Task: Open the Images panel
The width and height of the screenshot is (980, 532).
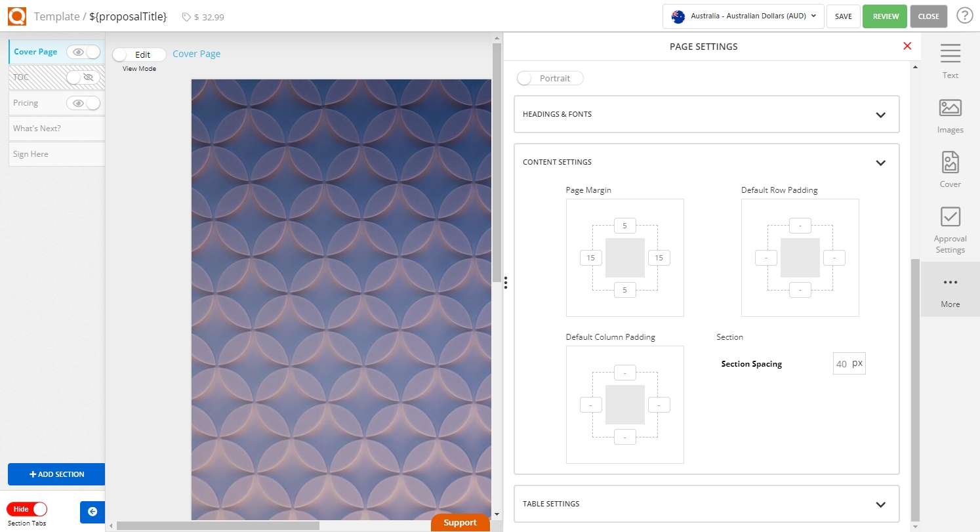Action: click(x=950, y=115)
